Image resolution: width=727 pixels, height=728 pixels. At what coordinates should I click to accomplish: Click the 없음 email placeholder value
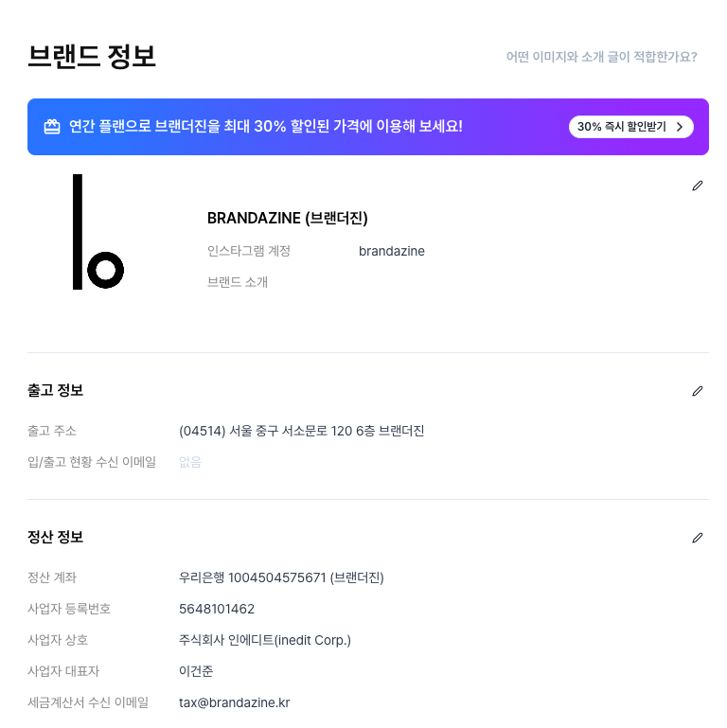coord(190,462)
